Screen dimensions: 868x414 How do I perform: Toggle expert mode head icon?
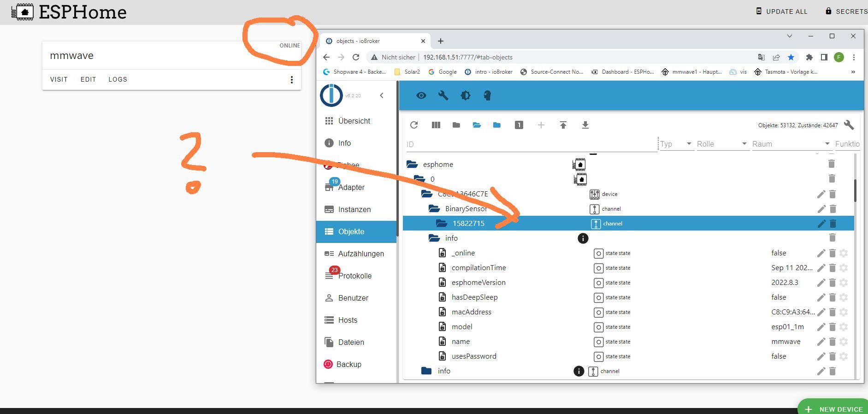[487, 95]
